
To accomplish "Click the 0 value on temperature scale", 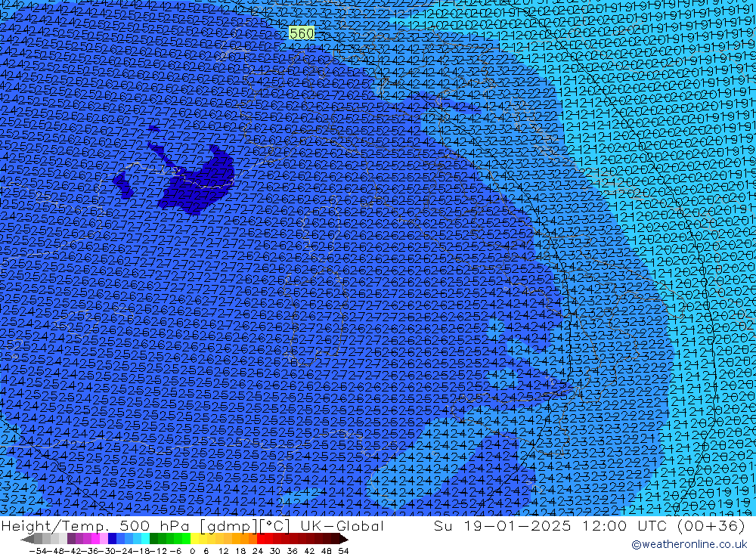I will pos(192,551).
